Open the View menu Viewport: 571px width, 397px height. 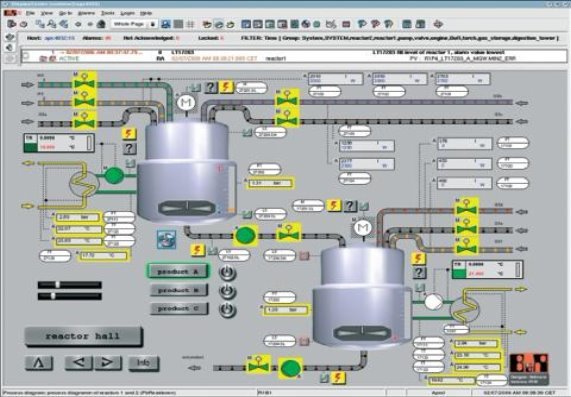(x=47, y=13)
